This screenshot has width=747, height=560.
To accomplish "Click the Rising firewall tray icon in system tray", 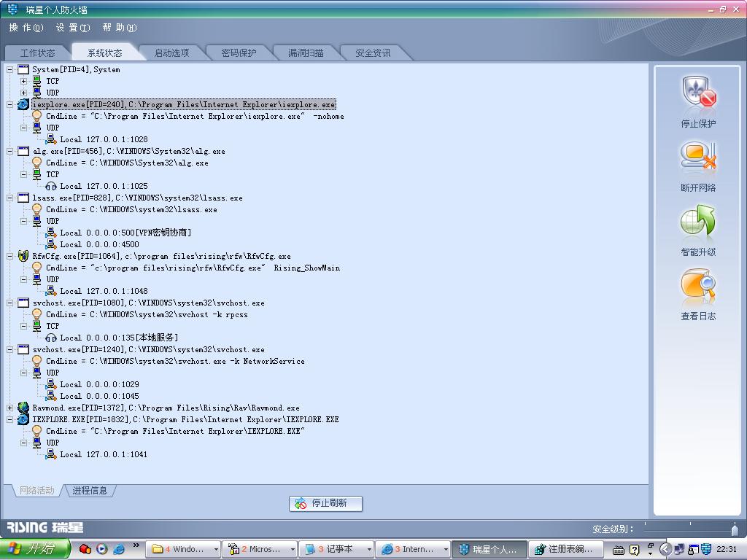I will point(706,549).
